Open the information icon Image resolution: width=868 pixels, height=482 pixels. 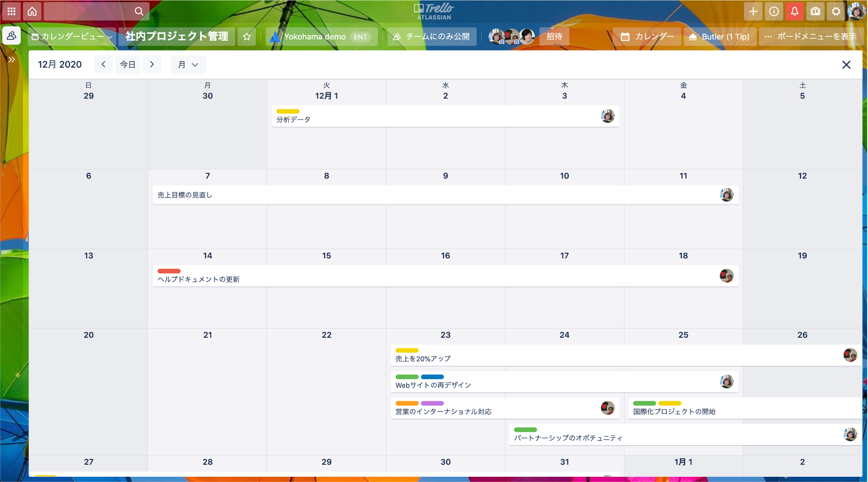coord(774,11)
